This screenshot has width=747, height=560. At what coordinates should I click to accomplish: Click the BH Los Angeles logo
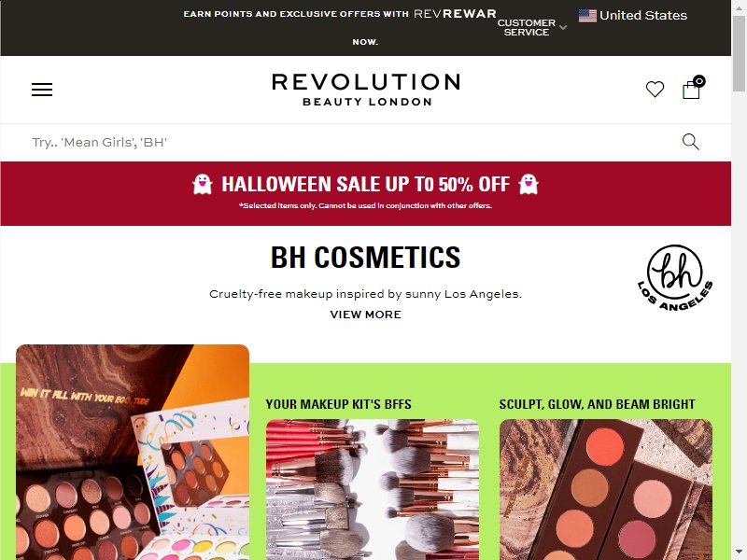(x=675, y=277)
